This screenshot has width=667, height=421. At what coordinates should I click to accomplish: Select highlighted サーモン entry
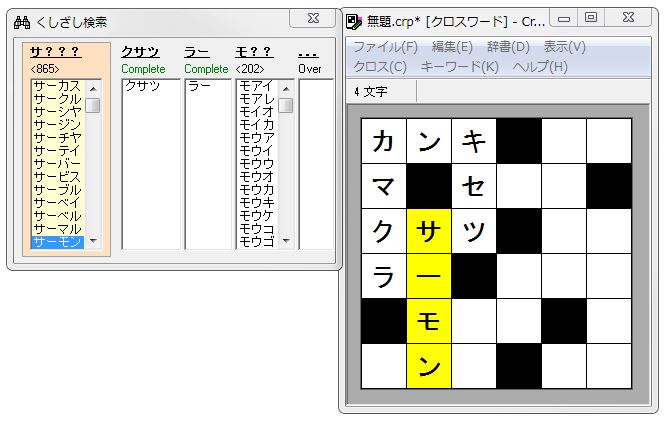(x=57, y=242)
